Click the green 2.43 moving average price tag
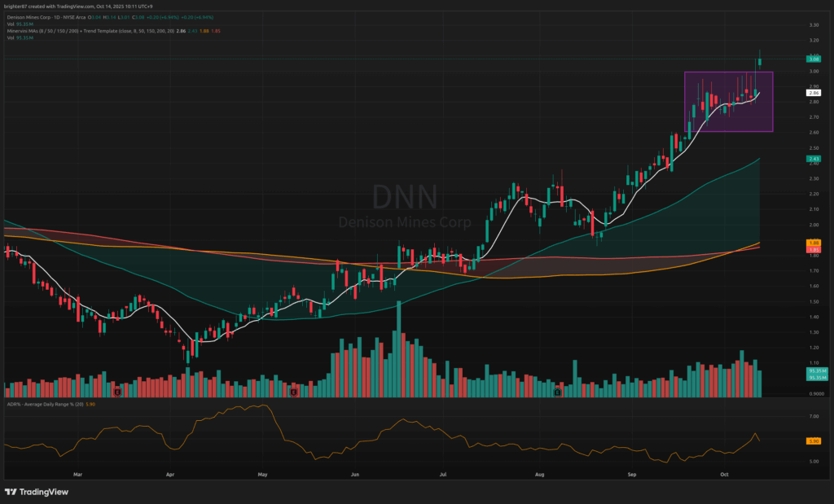Viewport: 834px width, 504px height. 813,158
